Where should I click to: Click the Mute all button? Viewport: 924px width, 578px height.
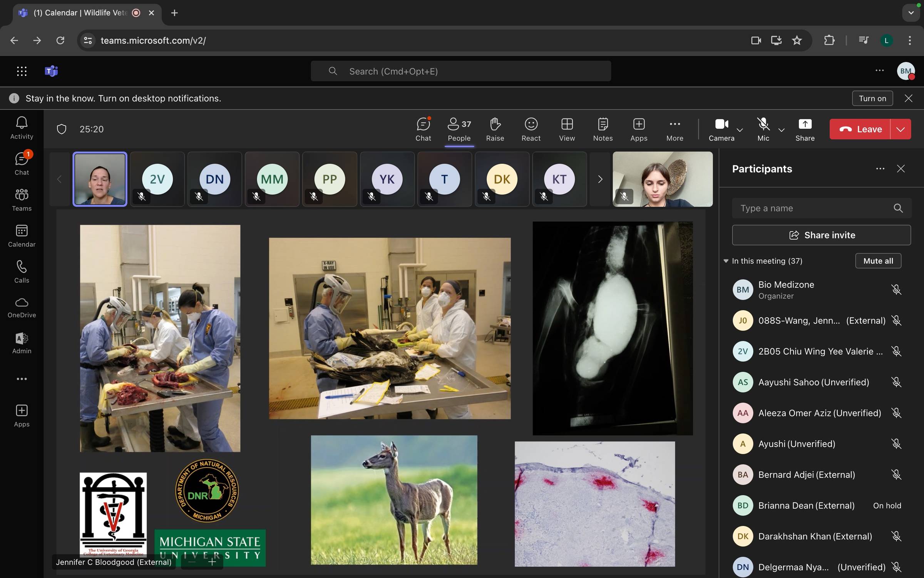point(878,261)
